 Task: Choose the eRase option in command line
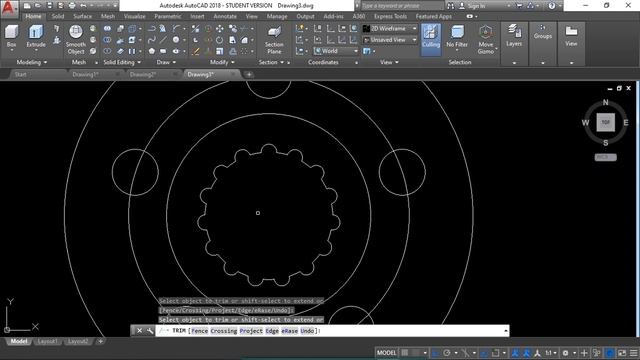289,331
